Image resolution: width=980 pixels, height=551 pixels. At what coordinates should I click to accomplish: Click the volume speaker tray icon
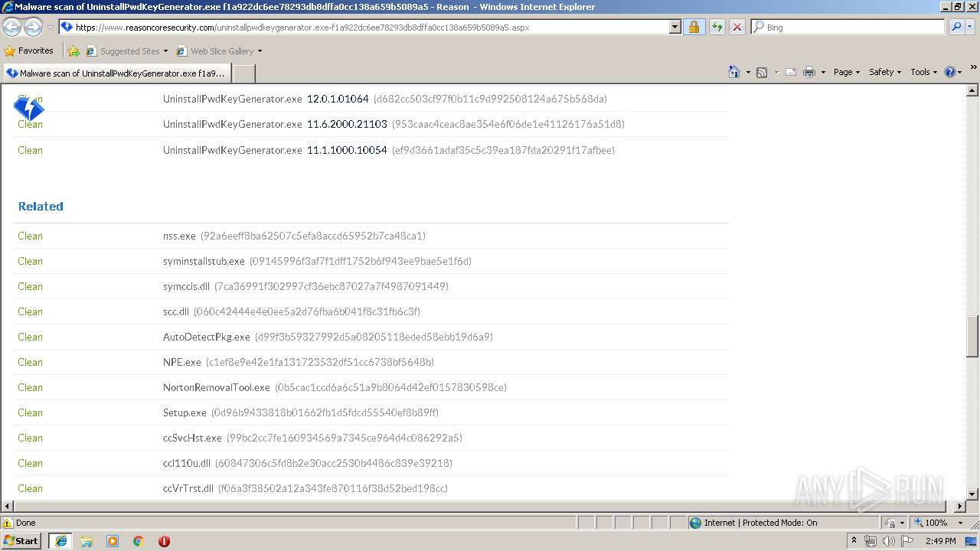pos(888,541)
